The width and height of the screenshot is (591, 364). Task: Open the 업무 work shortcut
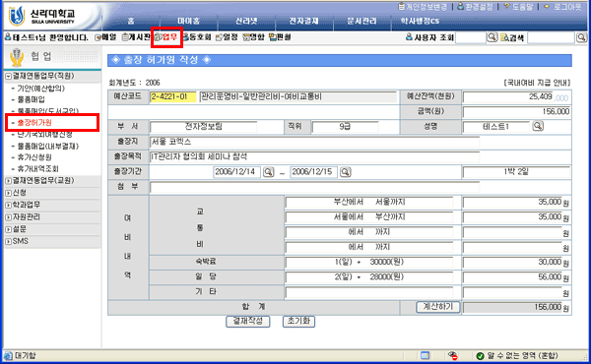tap(165, 36)
